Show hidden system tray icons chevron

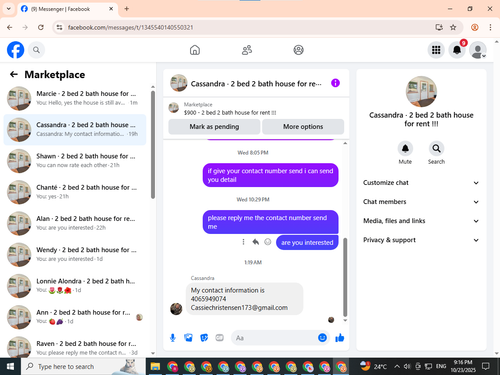click(397, 367)
